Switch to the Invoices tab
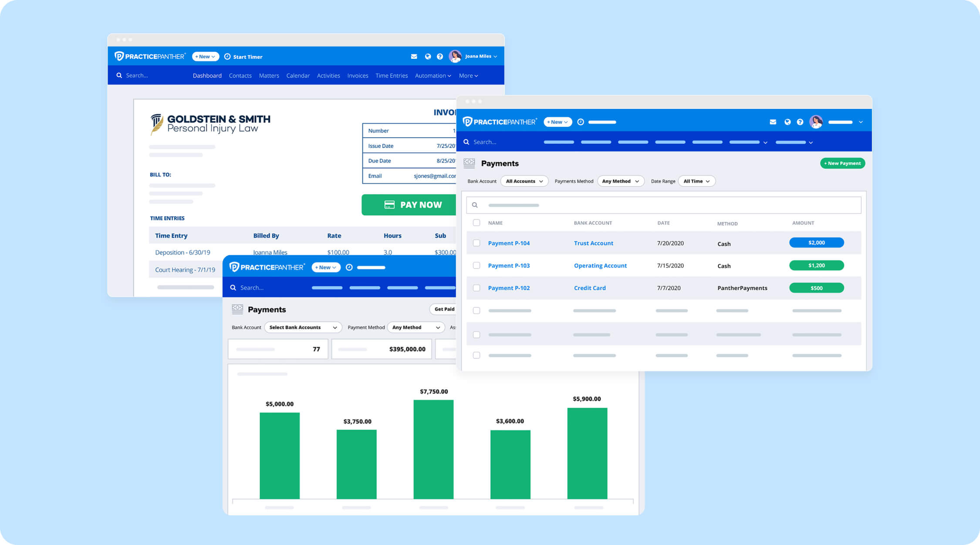This screenshot has width=980, height=545. pos(357,75)
